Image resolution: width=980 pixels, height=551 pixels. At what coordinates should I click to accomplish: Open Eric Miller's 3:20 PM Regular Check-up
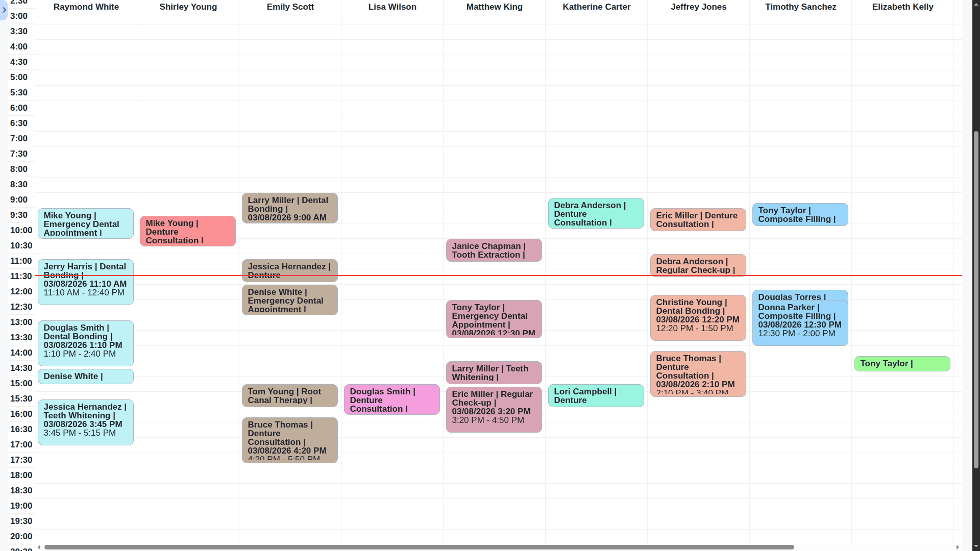pos(494,409)
